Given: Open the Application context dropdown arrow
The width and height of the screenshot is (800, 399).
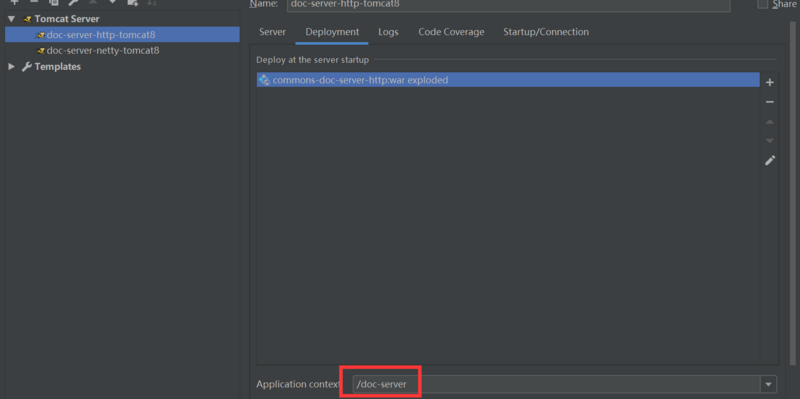Looking at the screenshot, I should click(x=768, y=384).
